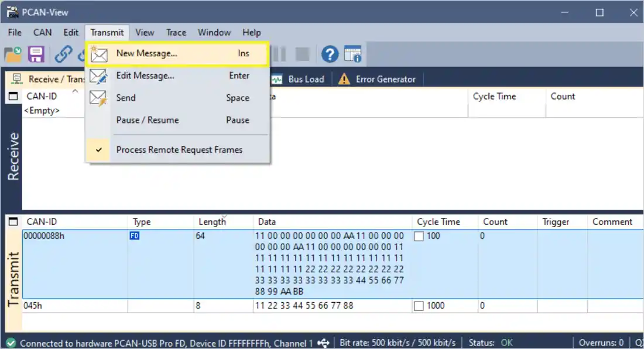Viewport: 644px width, 349px height.
Task: Toggle cycle time checkbox for 00000088h message
Action: pyautogui.click(x=419, y=236)
